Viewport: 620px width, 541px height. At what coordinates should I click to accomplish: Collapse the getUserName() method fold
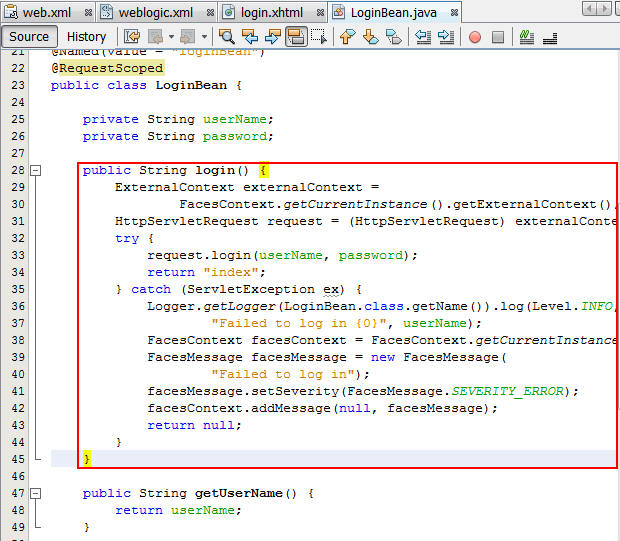[x=36, y=493]
